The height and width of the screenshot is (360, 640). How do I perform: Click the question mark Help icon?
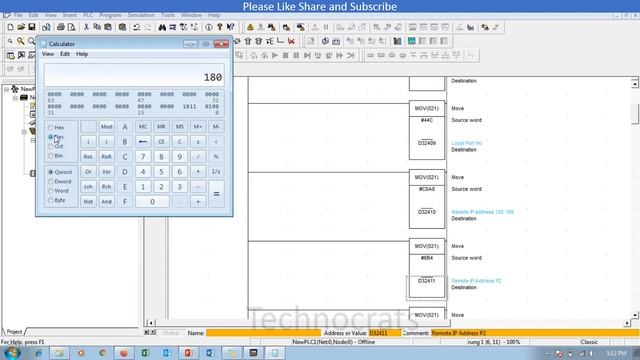tap(220, 27)
